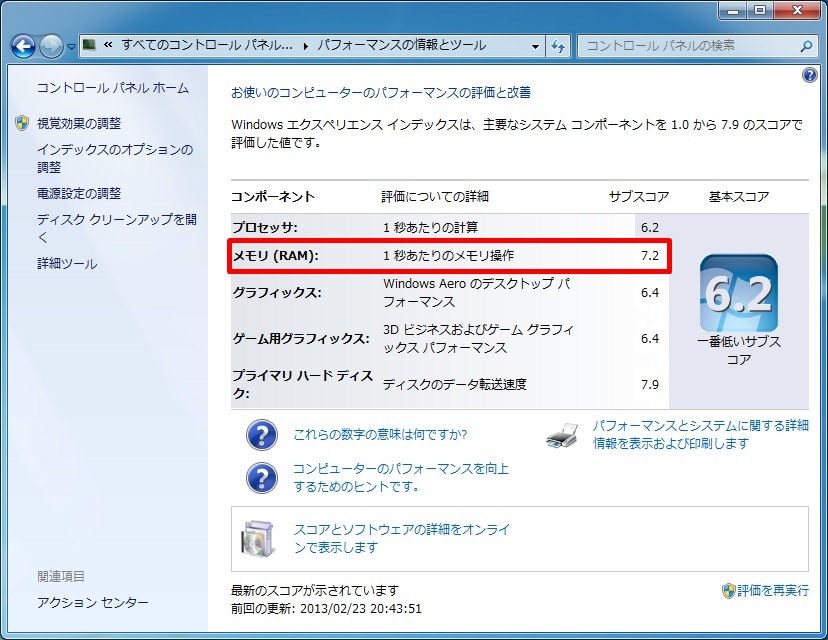828x640 pixels.
Task: Click the 7.2 memory subscore
Action: (x=650, y=256)
